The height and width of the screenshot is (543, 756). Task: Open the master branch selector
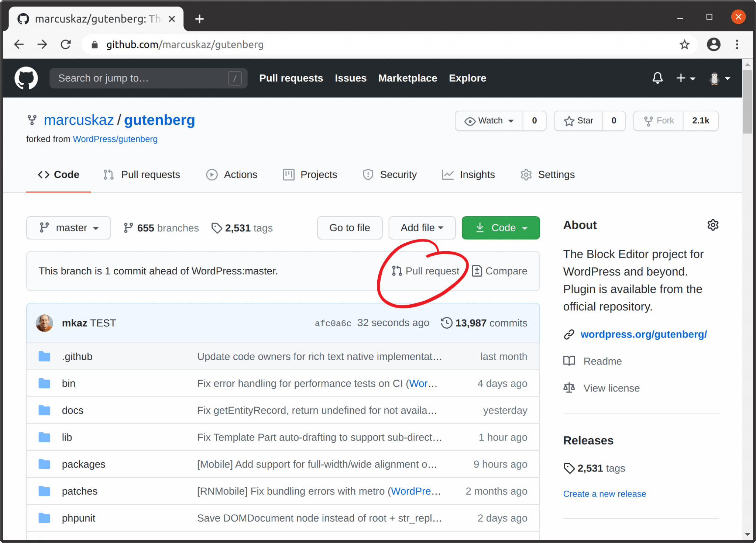(68, 228)
